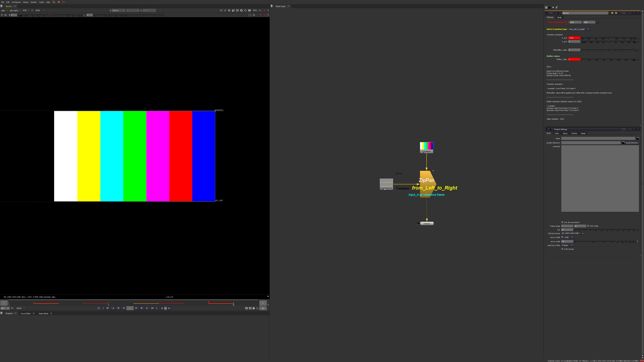Click the viewer lock icon on timeline
The image size is (644, 362).
253,308
